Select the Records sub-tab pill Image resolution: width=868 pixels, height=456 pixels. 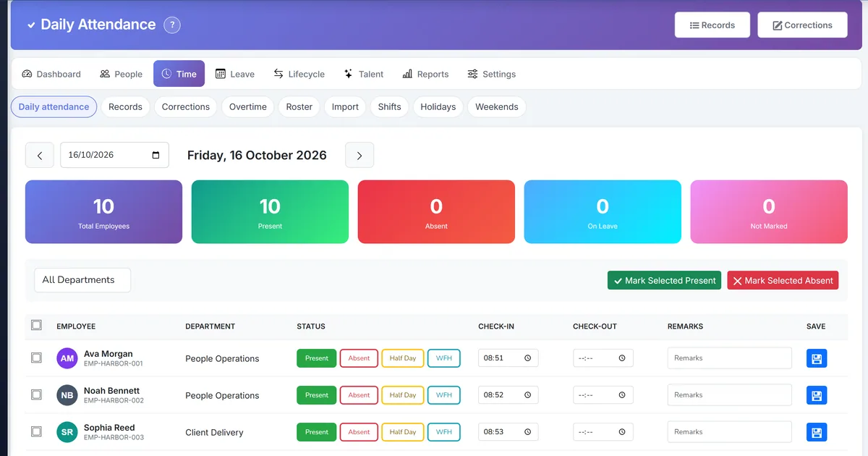point(125,106)
